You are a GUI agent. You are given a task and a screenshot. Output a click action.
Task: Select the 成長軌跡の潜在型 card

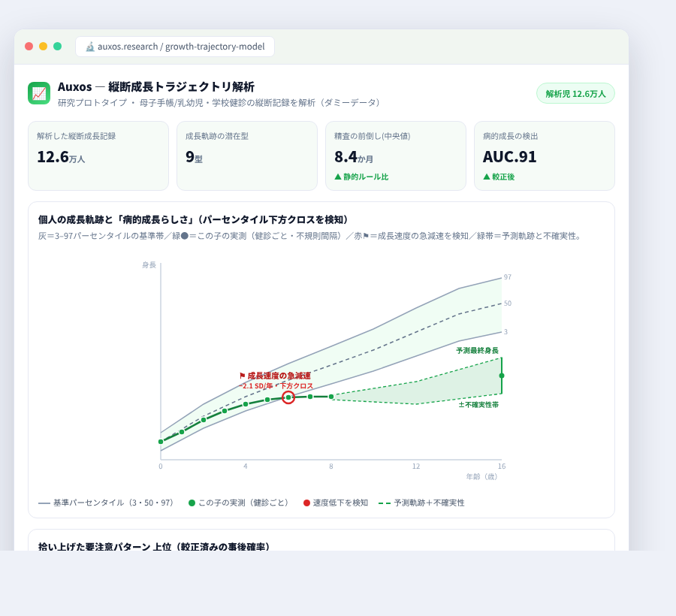tap(247, 156)
